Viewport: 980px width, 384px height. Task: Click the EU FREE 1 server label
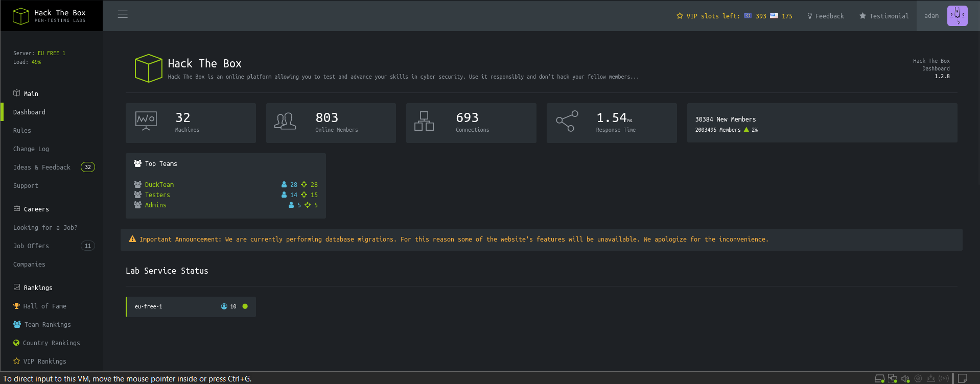[52, 53]
